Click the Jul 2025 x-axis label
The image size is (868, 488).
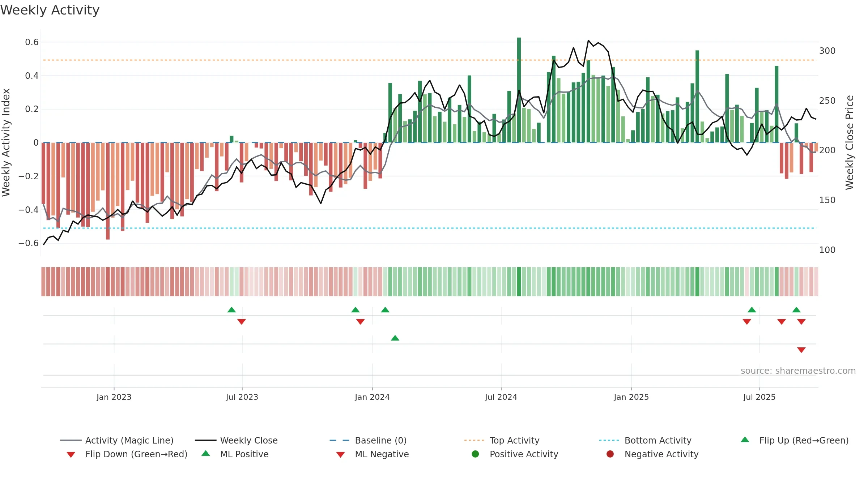pyautogui.click(x=759, y=397)
